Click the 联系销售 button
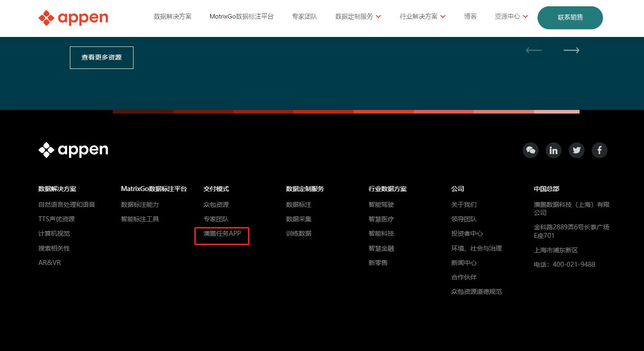This screenshot has height=351, width=644. [x=570, y=18]
